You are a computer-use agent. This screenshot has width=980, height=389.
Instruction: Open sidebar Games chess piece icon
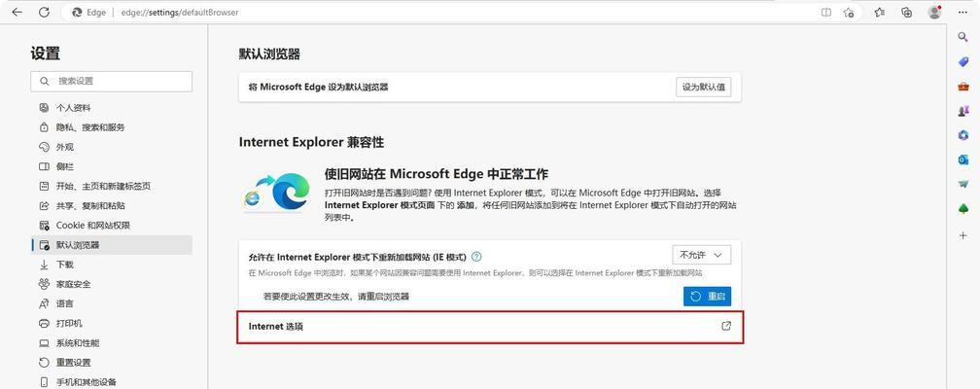pos(963,111)
